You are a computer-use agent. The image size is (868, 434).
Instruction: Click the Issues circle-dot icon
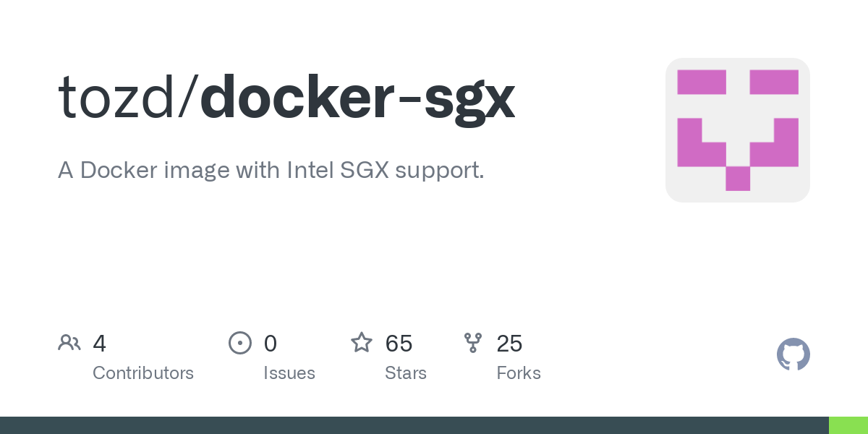(240, 343)
